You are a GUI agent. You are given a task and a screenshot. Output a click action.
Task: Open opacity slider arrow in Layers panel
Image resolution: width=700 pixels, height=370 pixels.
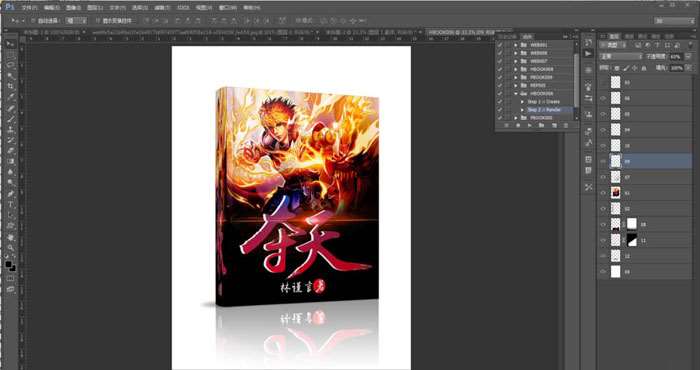688,57
